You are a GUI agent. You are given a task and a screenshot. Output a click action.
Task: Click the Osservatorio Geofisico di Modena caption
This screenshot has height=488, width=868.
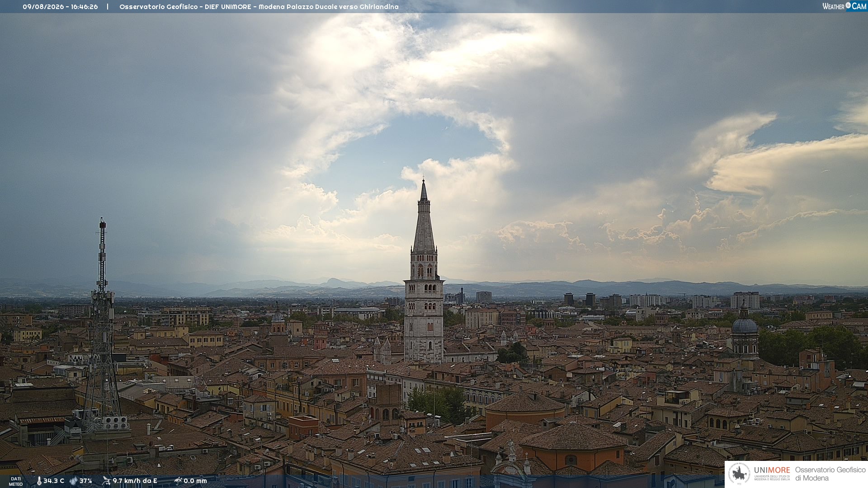point(830,474)
